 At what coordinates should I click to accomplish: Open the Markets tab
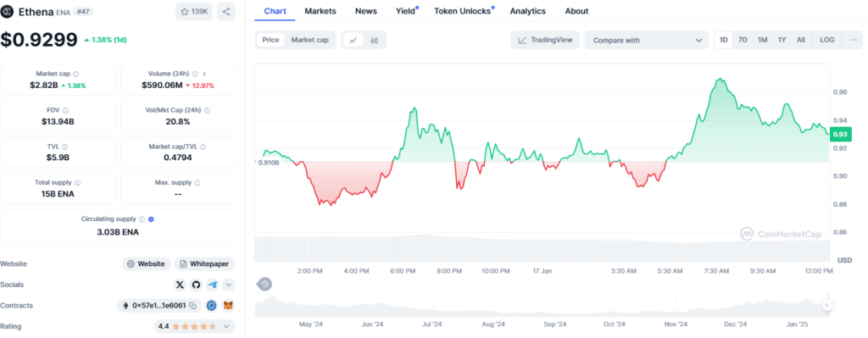click(320, 11)
